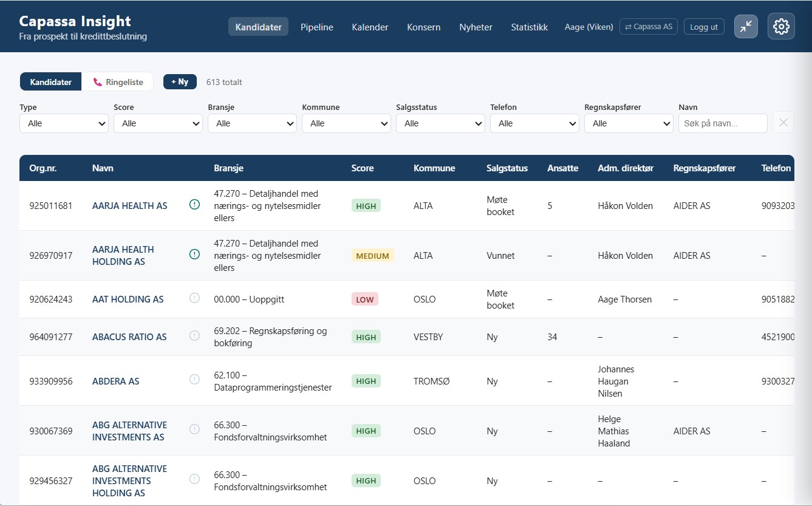Viewport: 812px width, 506px height.
Task: Open the Konsern tab
Action: pos(424,27)
